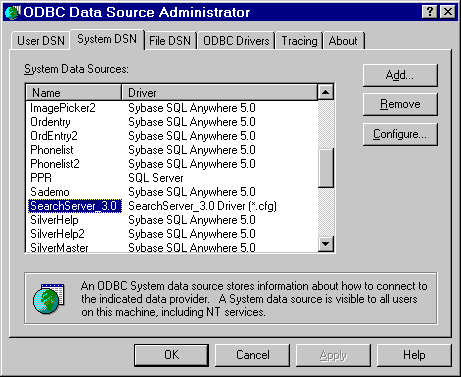Open the File DSN tab
461x377 pixels.
pos(170,41)
